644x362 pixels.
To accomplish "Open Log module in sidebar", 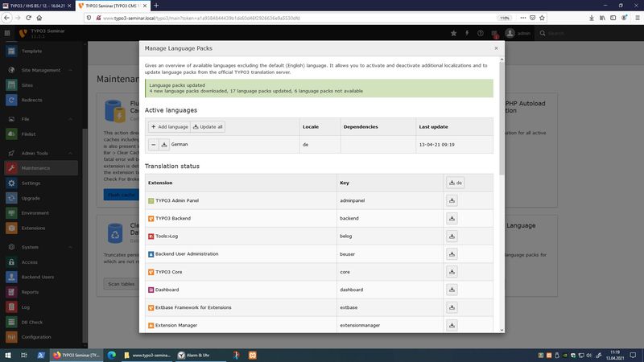I will 41,307.
